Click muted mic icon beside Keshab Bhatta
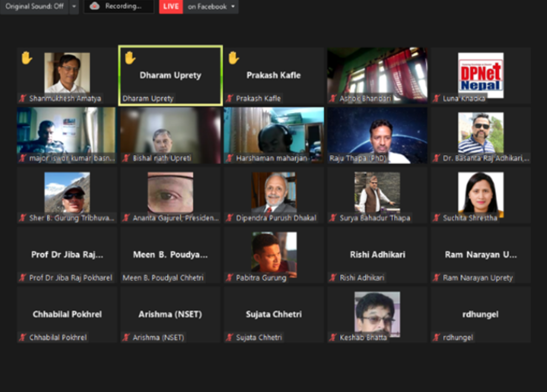Viewport: 547px width, 392px height. [333, 337]
